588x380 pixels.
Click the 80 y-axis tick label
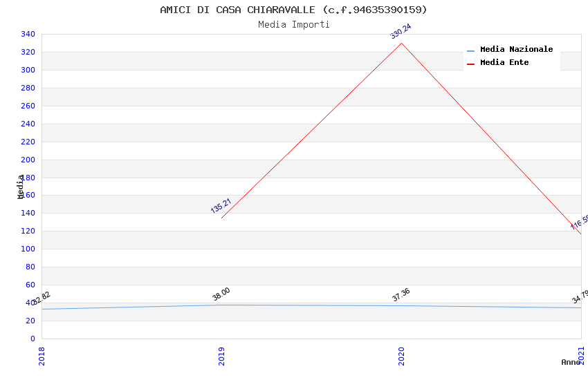click(x=30, y=267)
